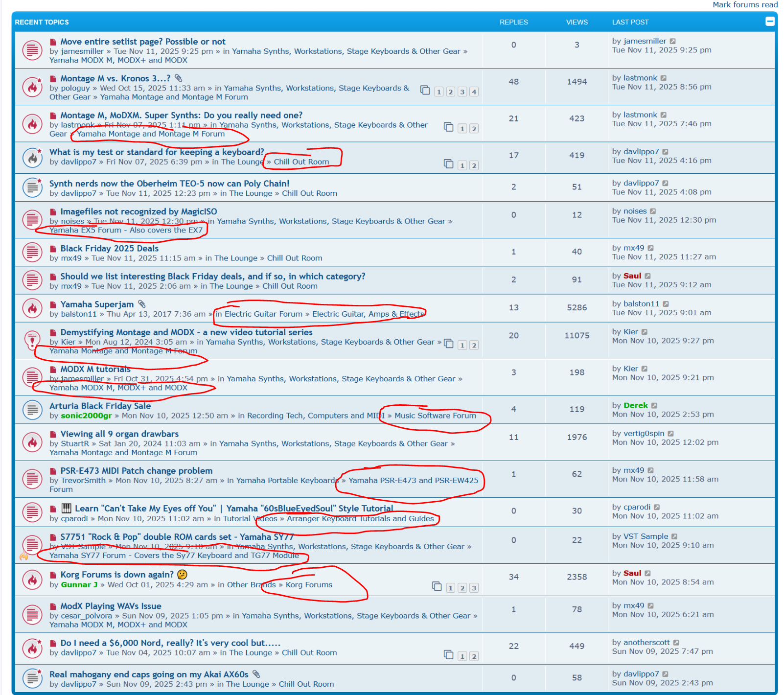Go to page 2 of Demystifying Montage and MODX
Image resolution: width=784 pixels, height=695 pixels.
coord(474,346)
